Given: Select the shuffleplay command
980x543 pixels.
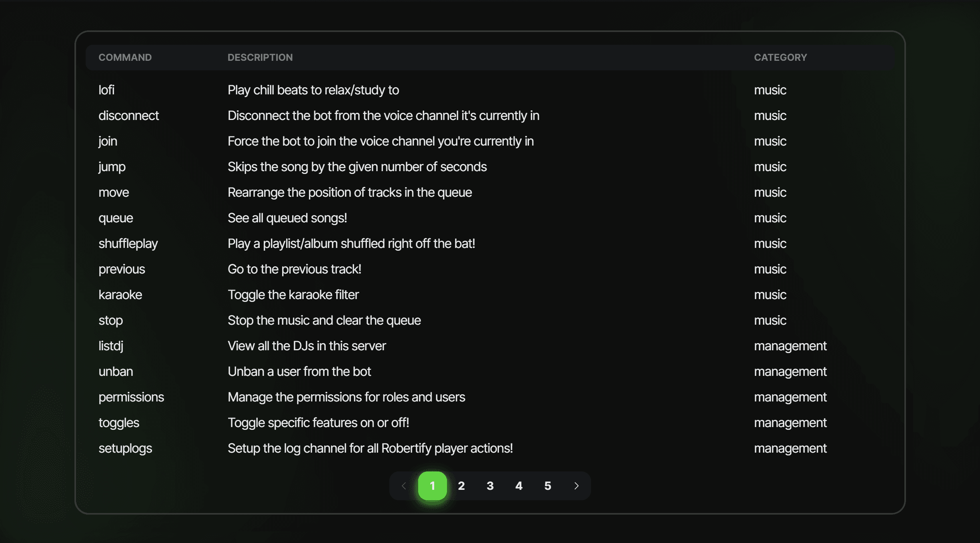Looking at the screenshot, I should point(128,244).
